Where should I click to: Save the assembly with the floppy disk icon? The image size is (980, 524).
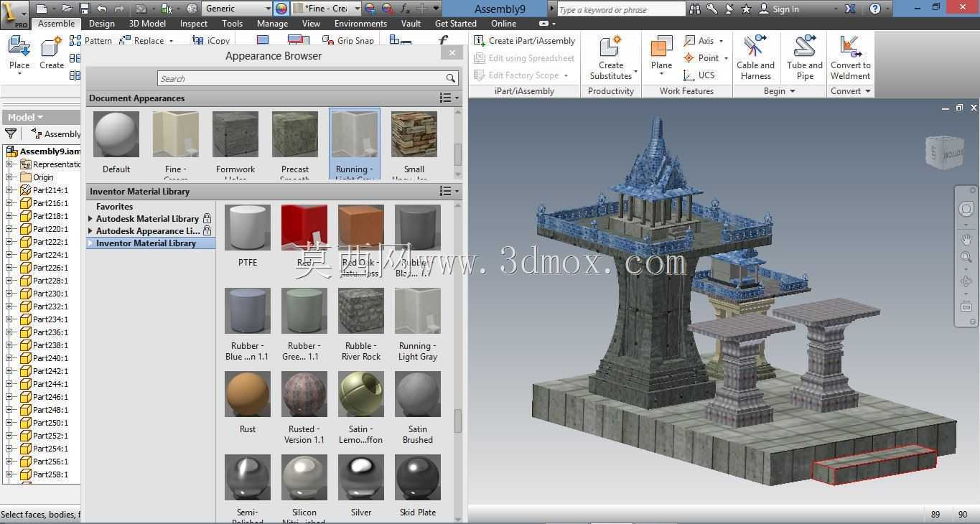click(x=84, y=9)
